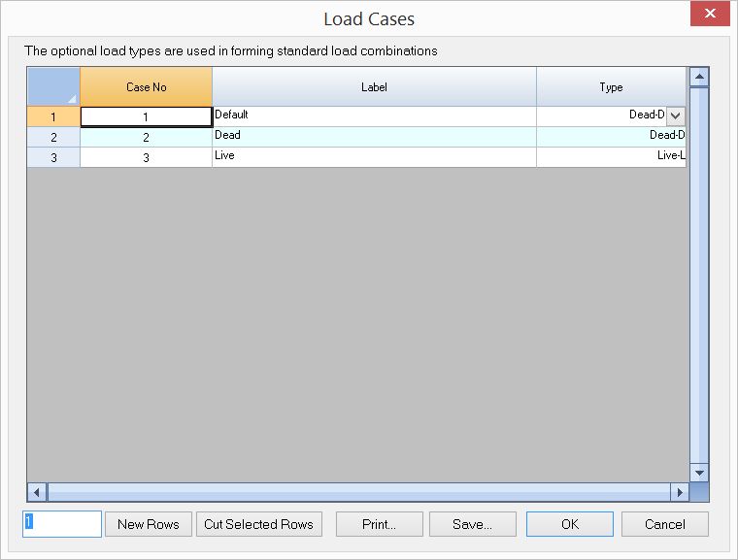
Task: Select the Label column header
Action: coord(374,87)
